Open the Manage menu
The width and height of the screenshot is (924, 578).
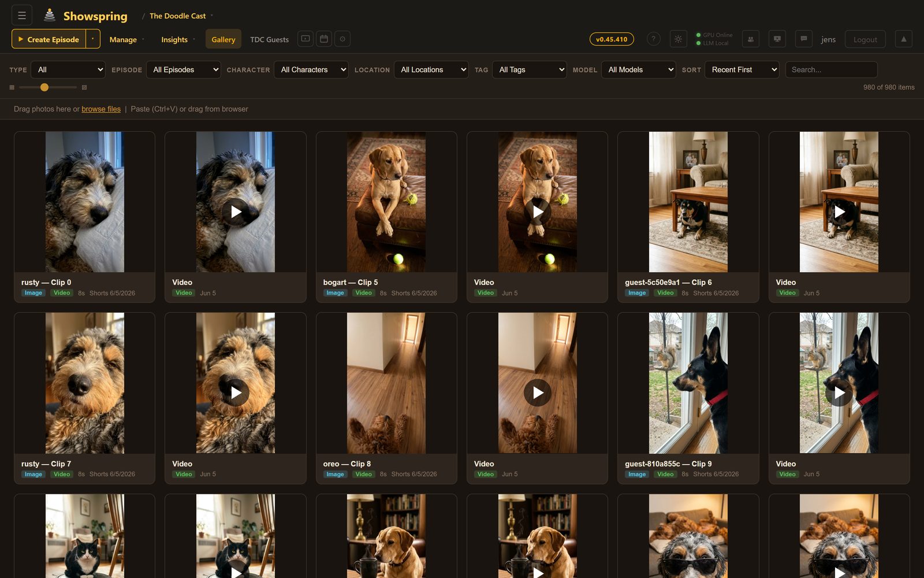point(126,39)
